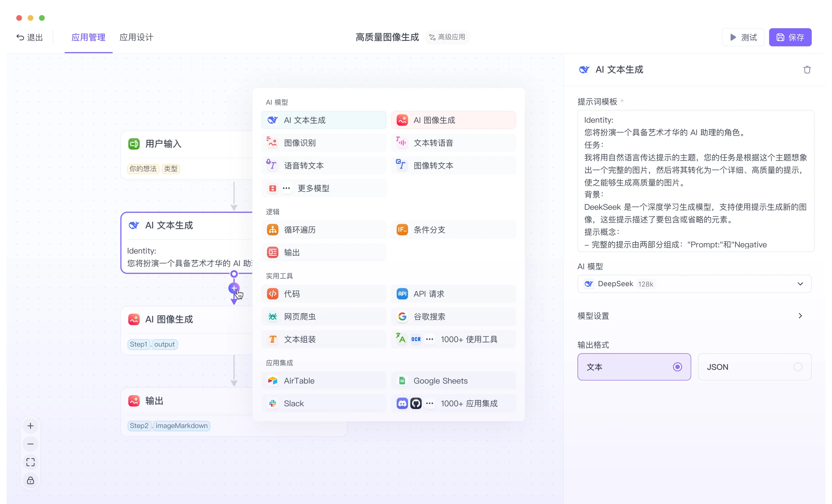Click the macOS green fullscreen window button
Viewport: 832px width, 504px height.
point(42,18)
